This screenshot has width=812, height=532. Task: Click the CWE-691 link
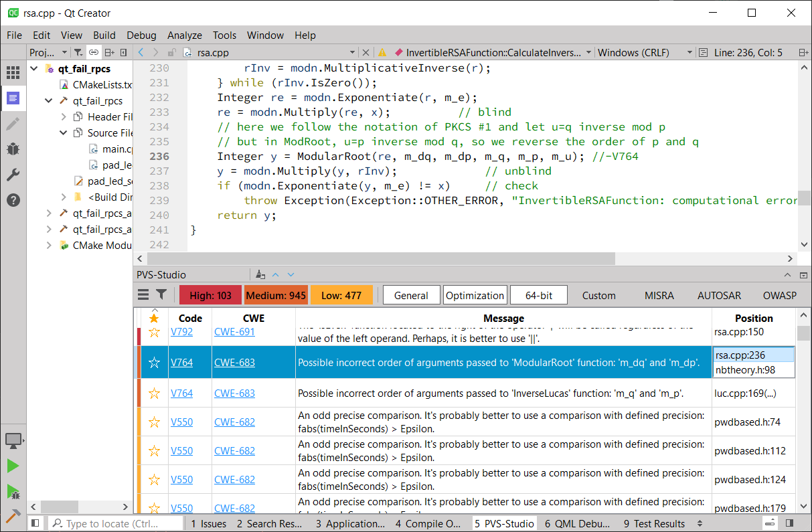(x=234, y=331)
